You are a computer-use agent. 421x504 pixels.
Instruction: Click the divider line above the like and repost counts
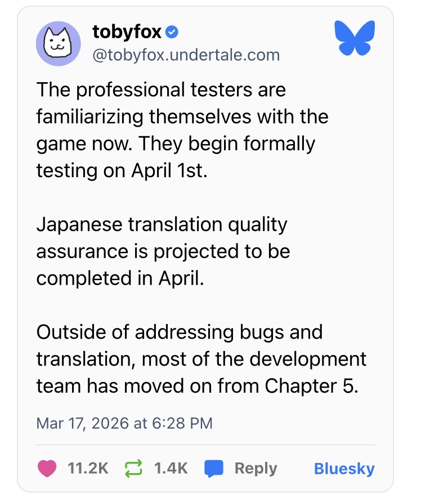[x=205, y=445]
